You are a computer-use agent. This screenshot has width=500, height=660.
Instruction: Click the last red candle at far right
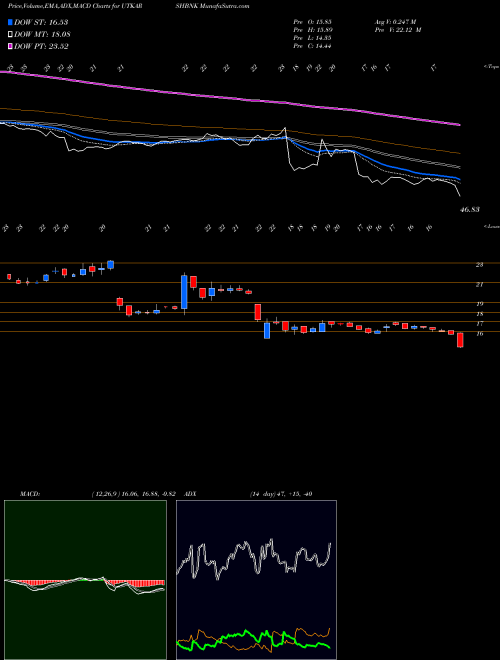(460, 340)
